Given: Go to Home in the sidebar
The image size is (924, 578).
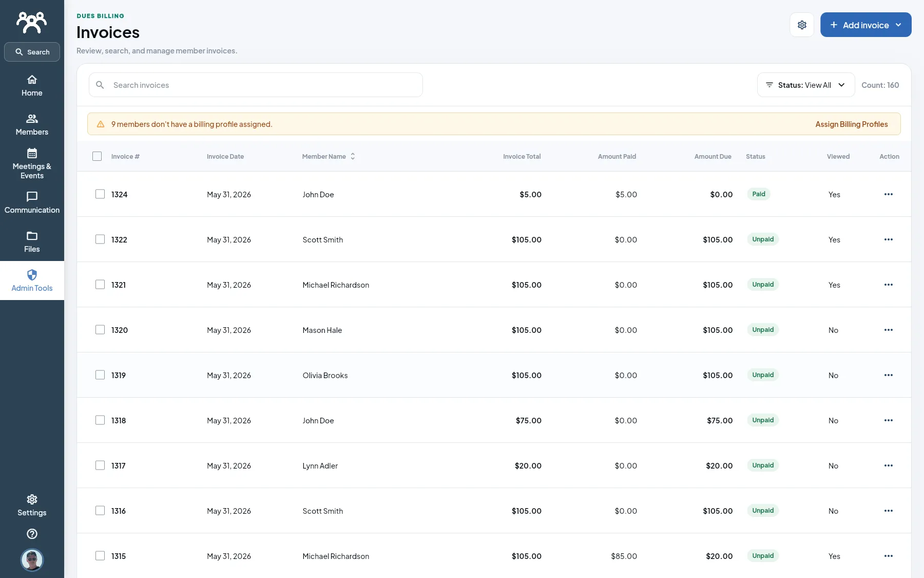Looking at the screenshot, I should (32, 86).
